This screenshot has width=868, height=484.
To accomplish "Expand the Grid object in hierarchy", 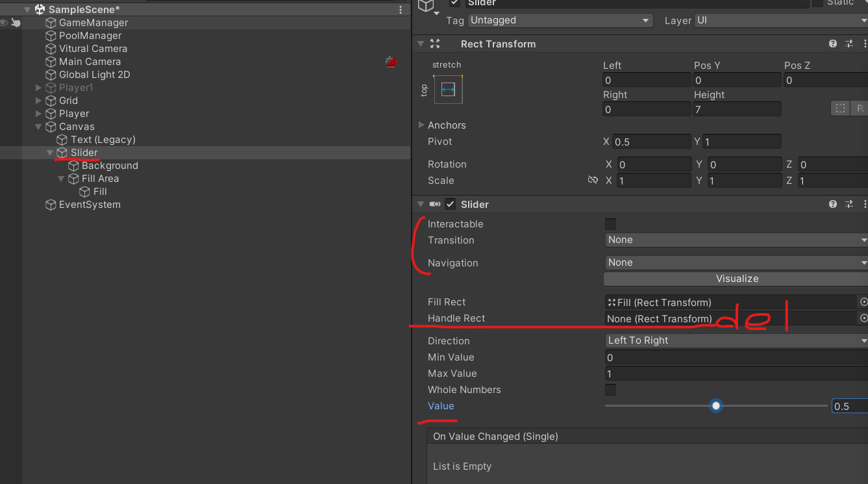I will (39, 101).
